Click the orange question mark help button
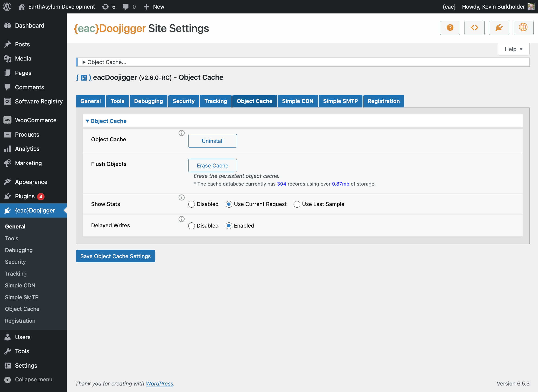 (x=450, y=28)
